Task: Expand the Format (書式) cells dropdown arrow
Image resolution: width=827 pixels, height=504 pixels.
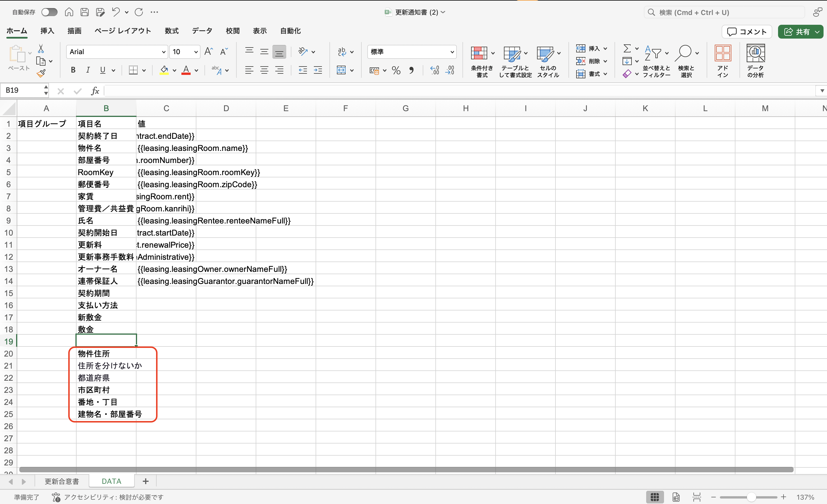Action: pyautogui.click(x=606, y=74)
